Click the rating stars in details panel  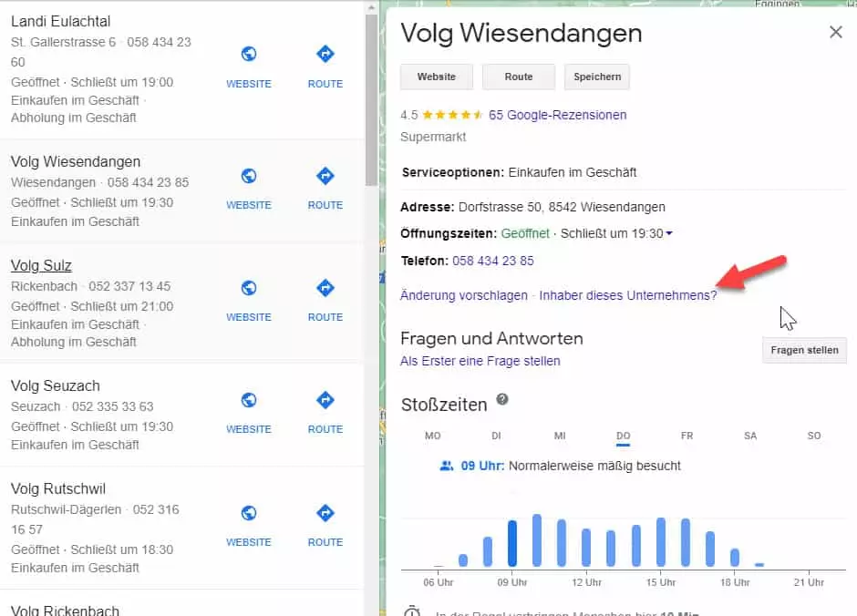452,115
